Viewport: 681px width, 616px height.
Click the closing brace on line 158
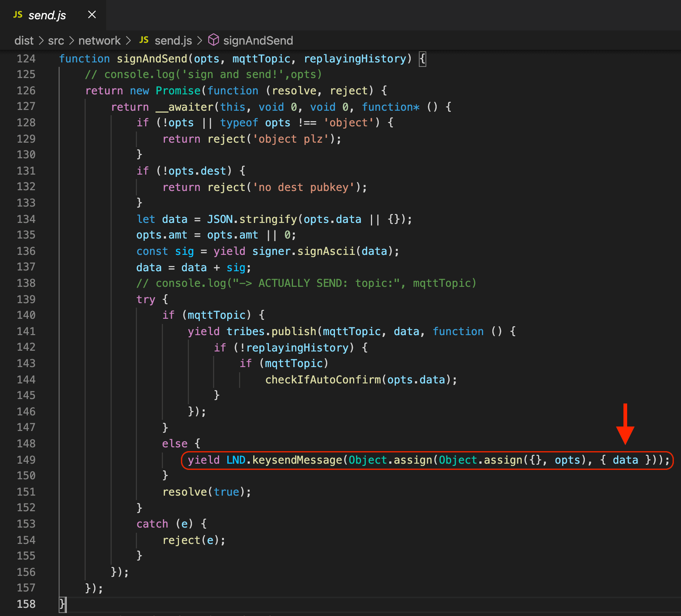[62, 604]
